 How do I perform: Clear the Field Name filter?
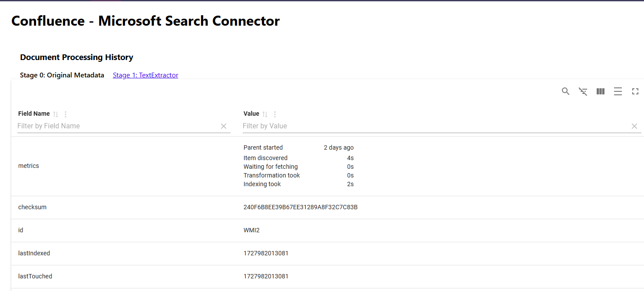224,126
